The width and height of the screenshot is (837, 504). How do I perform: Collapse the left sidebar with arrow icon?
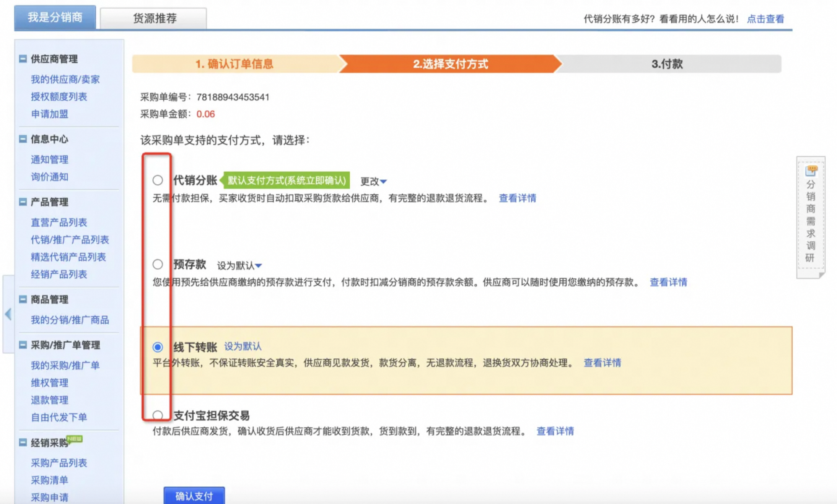pos(8,314)
